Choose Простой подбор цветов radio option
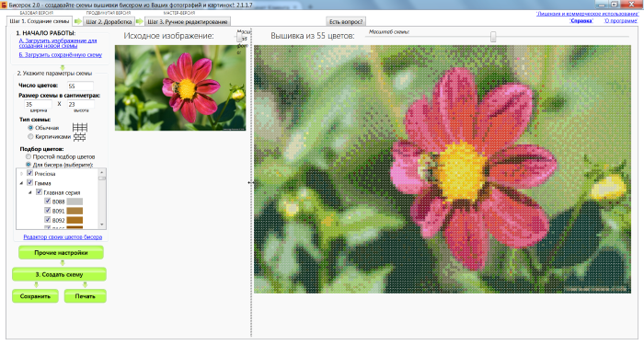Image resolution: width=644 pixels, height=345 pixels. [29, 156]
